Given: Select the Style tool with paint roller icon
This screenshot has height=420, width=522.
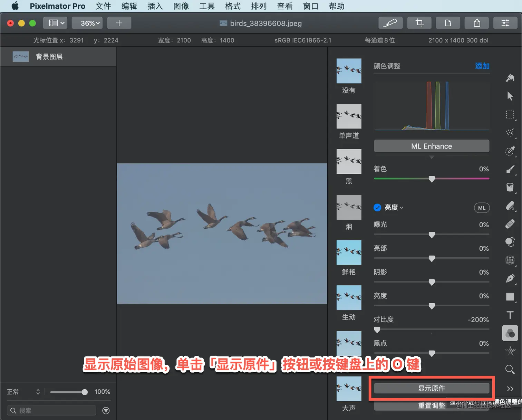Looking at the screenshot, I should point(510,78).
